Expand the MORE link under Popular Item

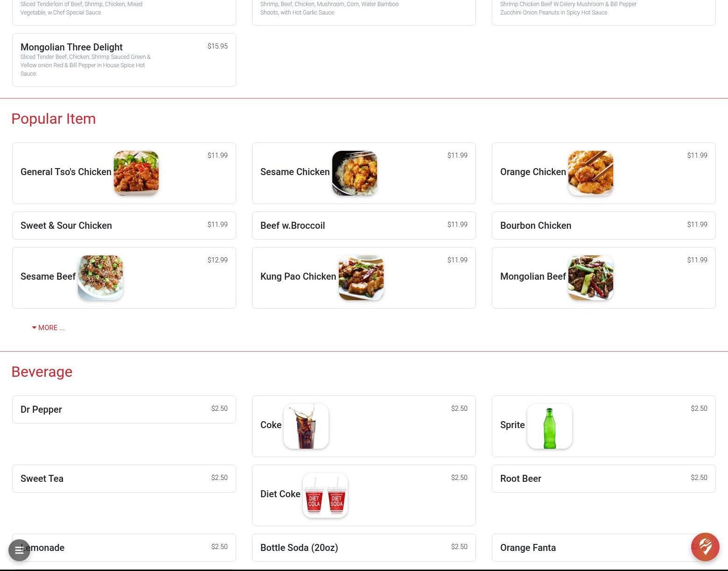48,328
